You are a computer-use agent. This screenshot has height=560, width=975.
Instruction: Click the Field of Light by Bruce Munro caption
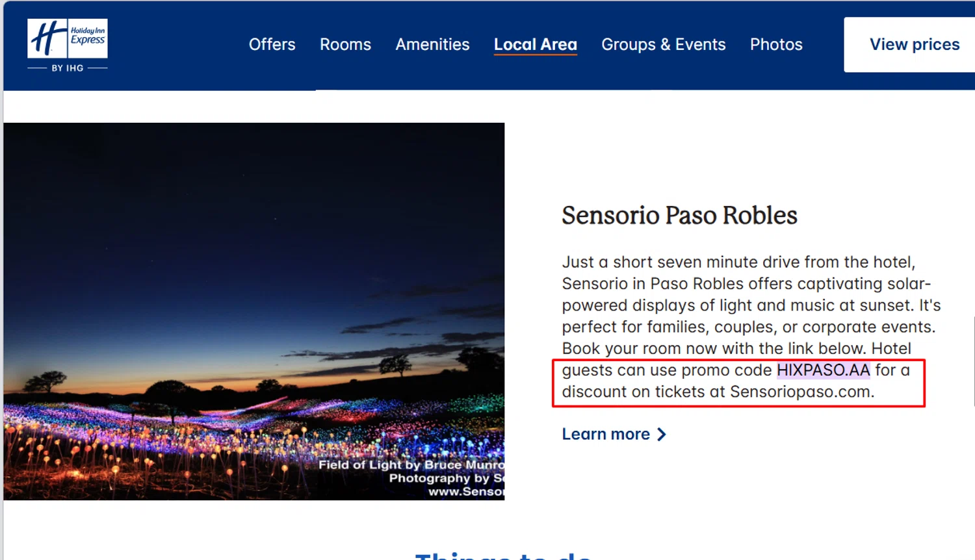(411, 465)
